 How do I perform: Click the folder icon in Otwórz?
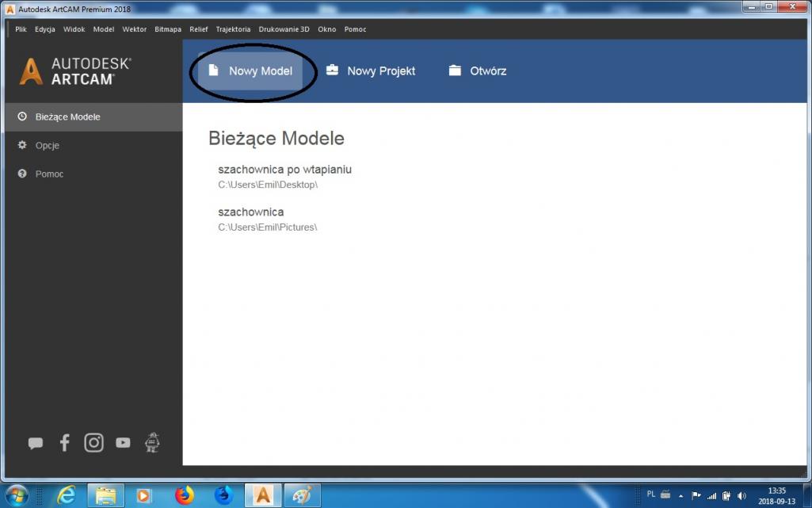455,70
